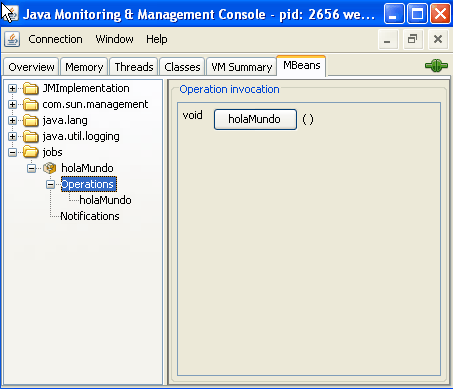Click the java.lang folder icon
The image size is (453, 389).
tap(31, 120)
